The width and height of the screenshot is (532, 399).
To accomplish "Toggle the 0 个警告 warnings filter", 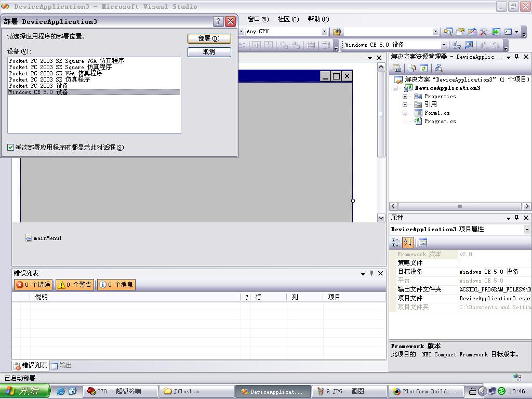I will click(x=75, y=285).
